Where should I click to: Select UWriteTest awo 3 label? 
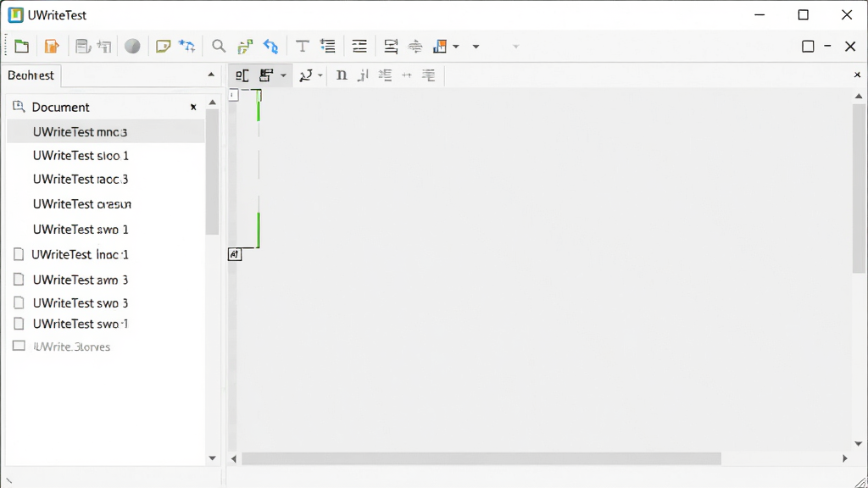(81, 280)
